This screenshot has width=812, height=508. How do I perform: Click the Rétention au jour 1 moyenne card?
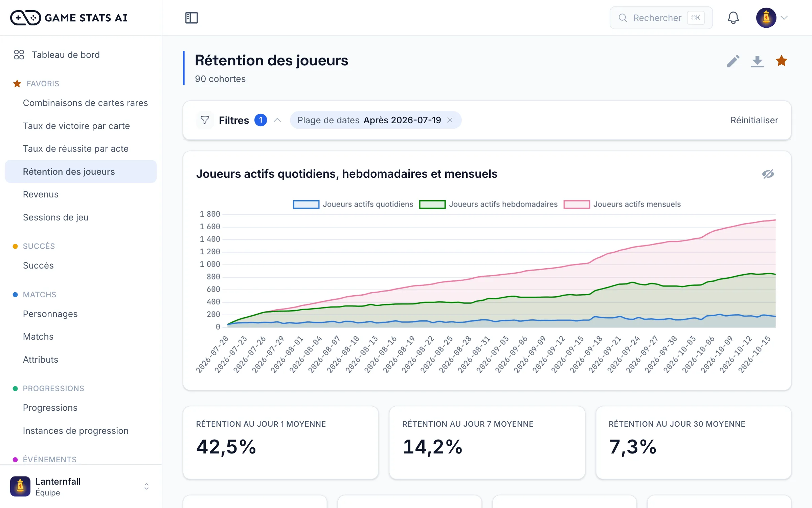point(280,443)
